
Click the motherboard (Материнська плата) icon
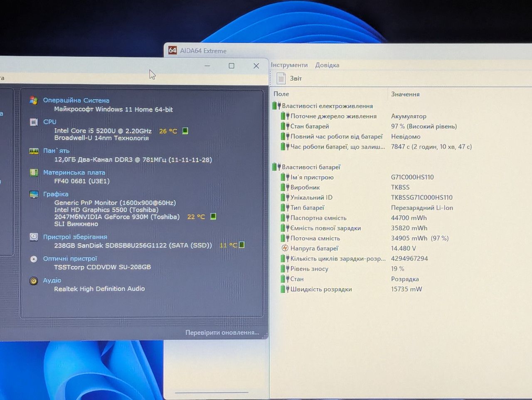[x=34, y=172]
